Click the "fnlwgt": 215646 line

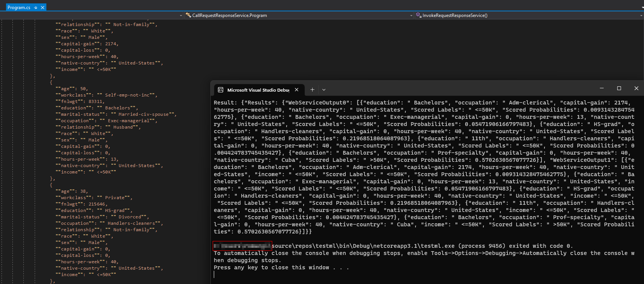coord(81,204)
